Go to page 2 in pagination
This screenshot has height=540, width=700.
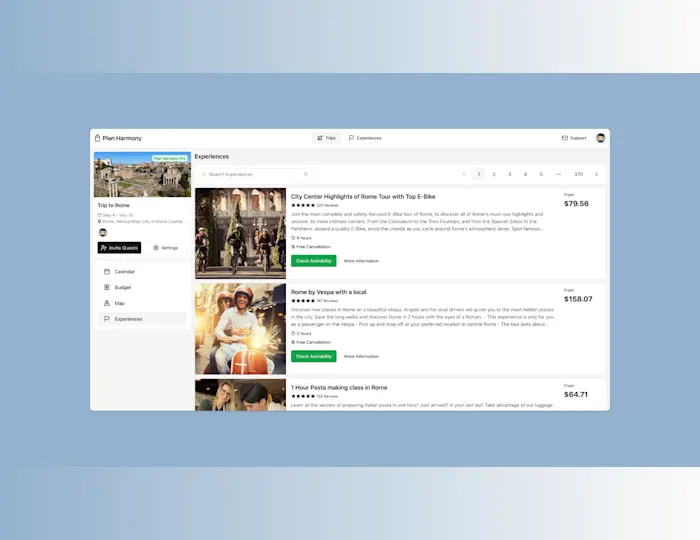click(x=494, y=174)
